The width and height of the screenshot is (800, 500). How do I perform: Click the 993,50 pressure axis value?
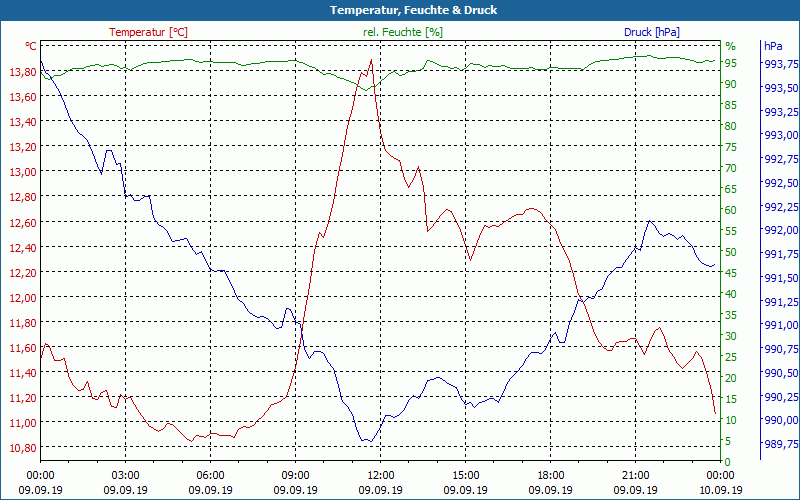[x=781, y=88]
